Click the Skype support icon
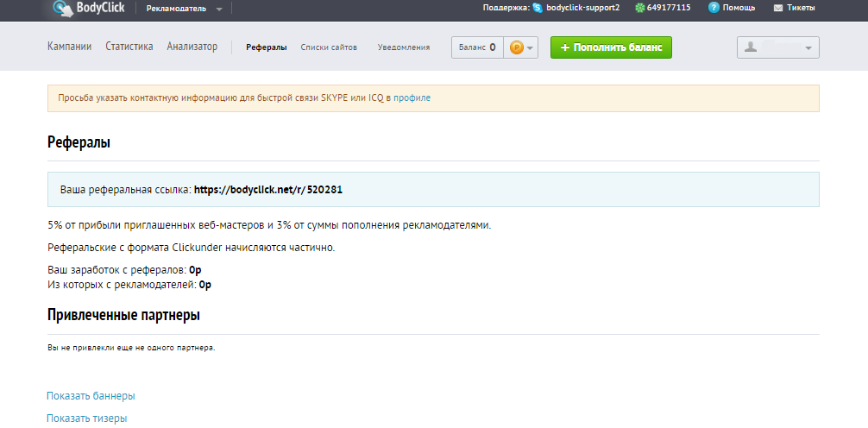Image resolution: width=868 pixels, height=428 pixels. click(x=538, y=8)
